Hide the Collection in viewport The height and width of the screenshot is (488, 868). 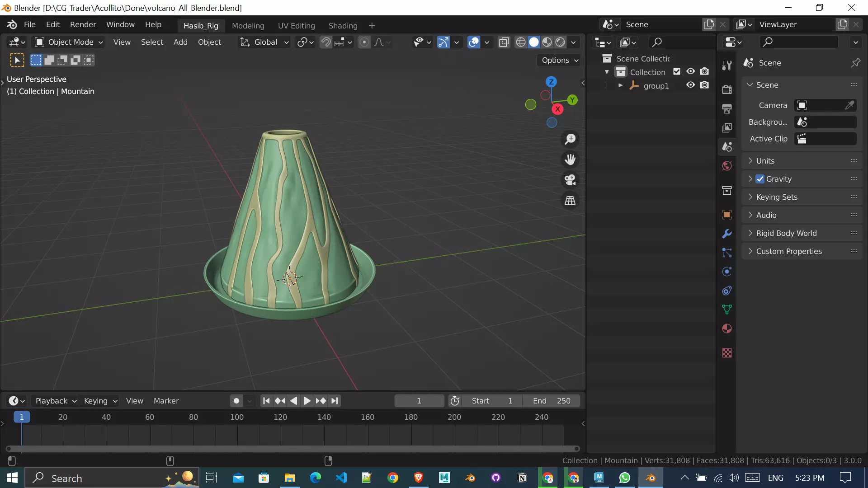[690, 71]
